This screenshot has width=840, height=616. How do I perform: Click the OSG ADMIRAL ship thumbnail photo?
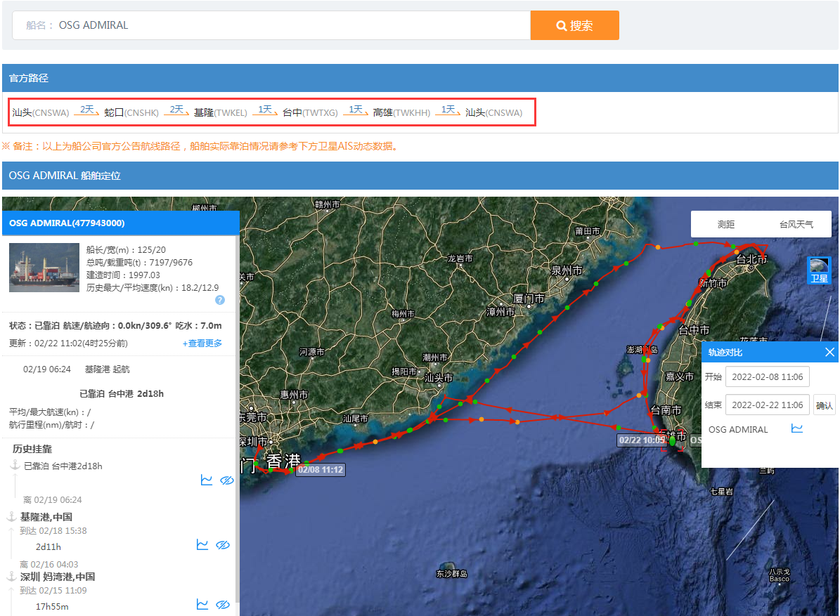pyautogui.click(x=44, y=268)
